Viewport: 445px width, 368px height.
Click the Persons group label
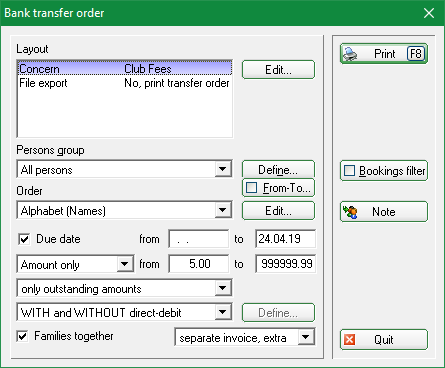tap(50, 150)
